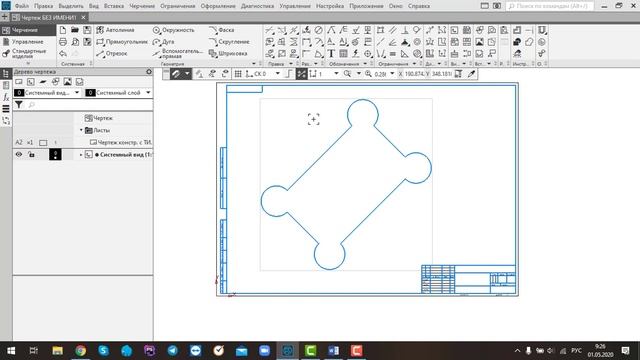Select the Окружность circle tool
Screen dimensions: 640x360
pyautogui.click(x=173, y=30)
